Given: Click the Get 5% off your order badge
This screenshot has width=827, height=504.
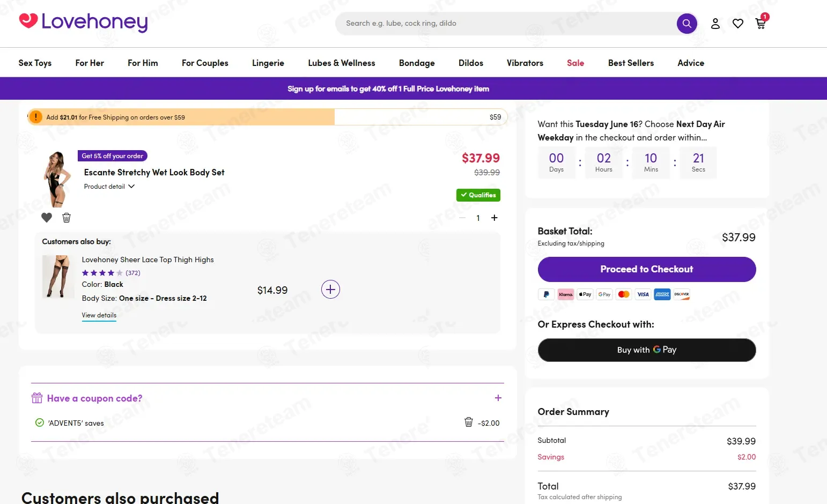Looking at the screenshot, I should click(113, 156).
